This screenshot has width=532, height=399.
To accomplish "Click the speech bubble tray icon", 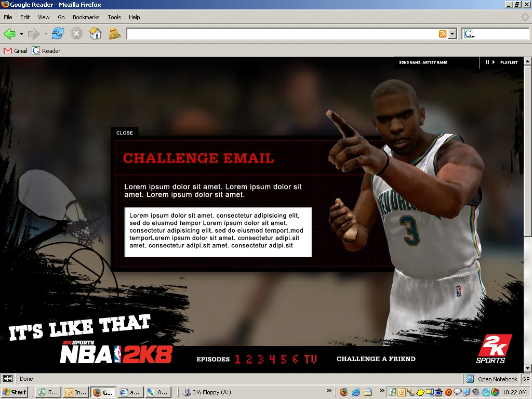I will (x=457, y=393).
